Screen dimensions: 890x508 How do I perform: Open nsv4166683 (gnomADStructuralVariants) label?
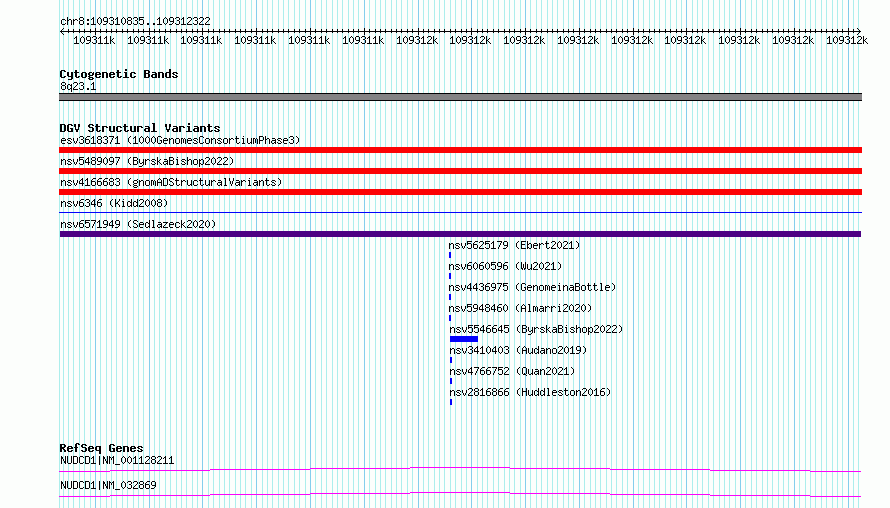171,182
